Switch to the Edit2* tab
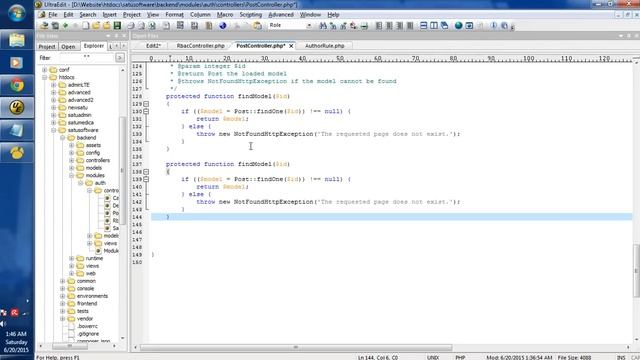The height and width of the screenshot is (360, 640). (x=153, y=46)
